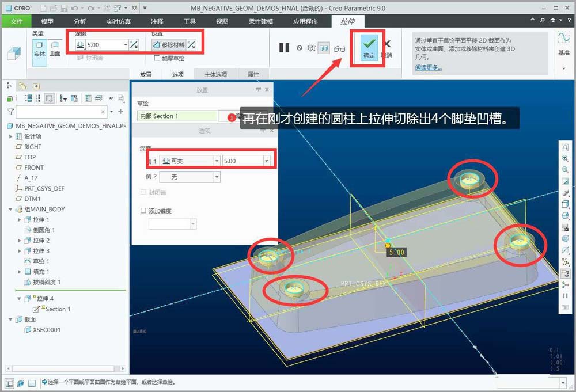The width and height of the screenshot is (576, 392).
Task: Open folder browser tab icon
Action: tap(23, 86)
